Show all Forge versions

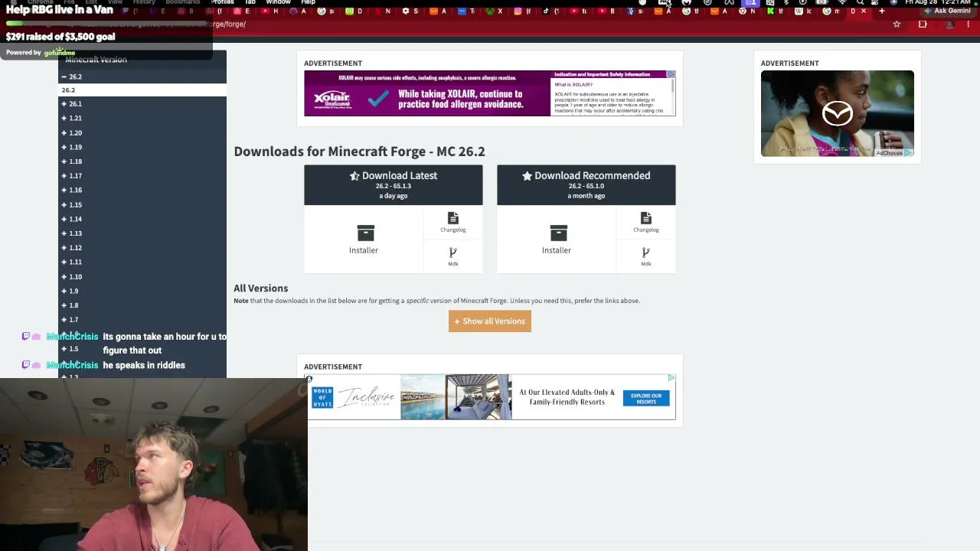[490, 321]
